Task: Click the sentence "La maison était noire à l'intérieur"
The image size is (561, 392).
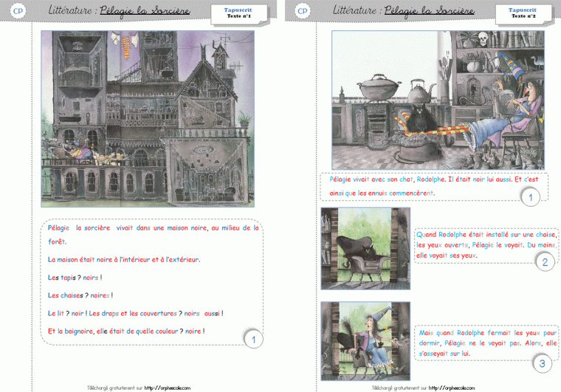Action: [124, 260]
